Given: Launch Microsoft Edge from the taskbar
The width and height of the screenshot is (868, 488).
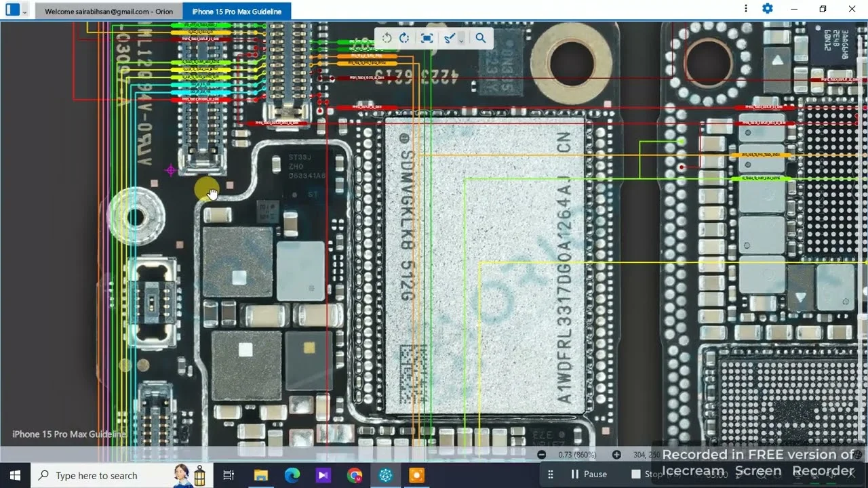Looking at the screenshot, I should click(292, 475).
